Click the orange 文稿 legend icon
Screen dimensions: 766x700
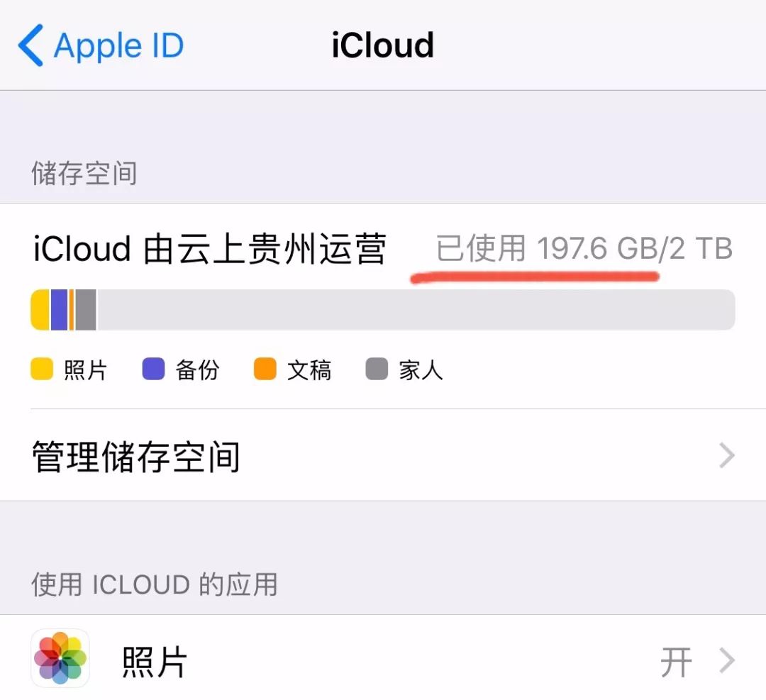pyautogui.click(x=265, y=370)
